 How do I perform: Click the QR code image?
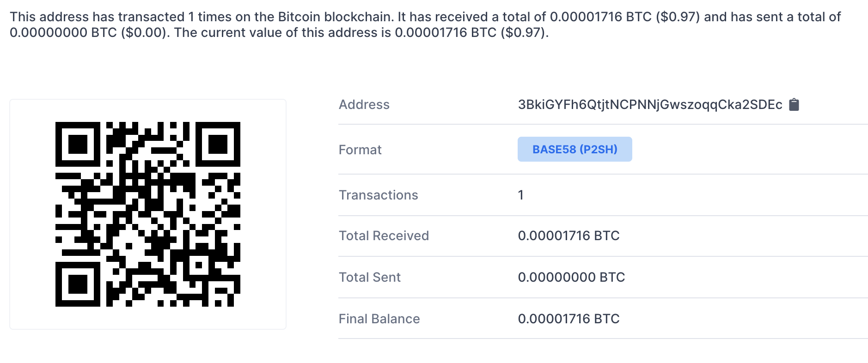148,214
